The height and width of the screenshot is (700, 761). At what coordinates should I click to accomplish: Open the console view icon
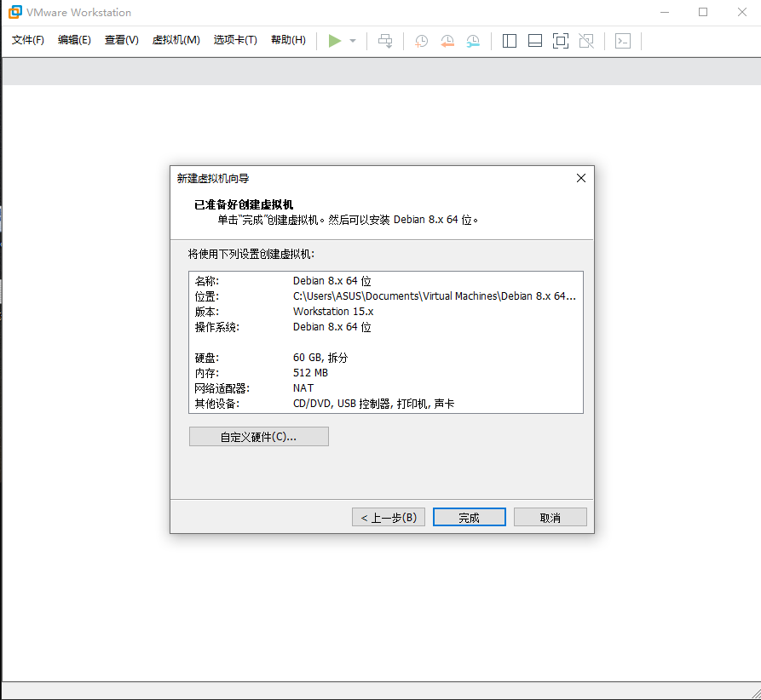(623, 41)
